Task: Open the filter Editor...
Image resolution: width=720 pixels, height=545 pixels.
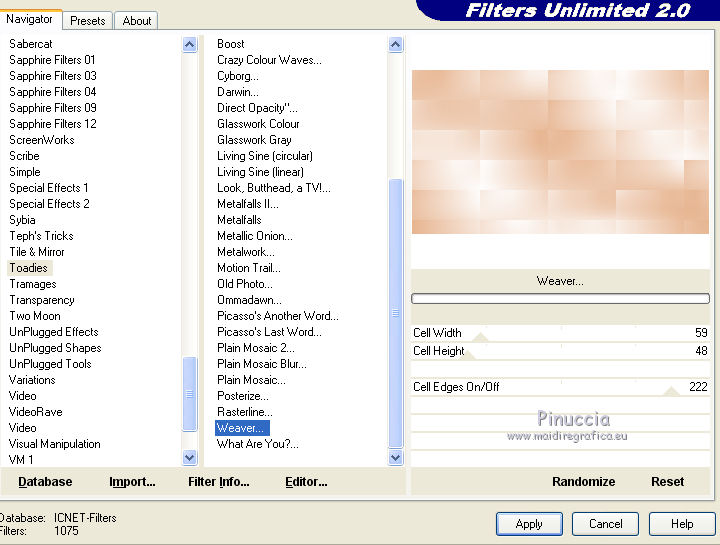Action: pyautogui.click(x=306, y=482)
